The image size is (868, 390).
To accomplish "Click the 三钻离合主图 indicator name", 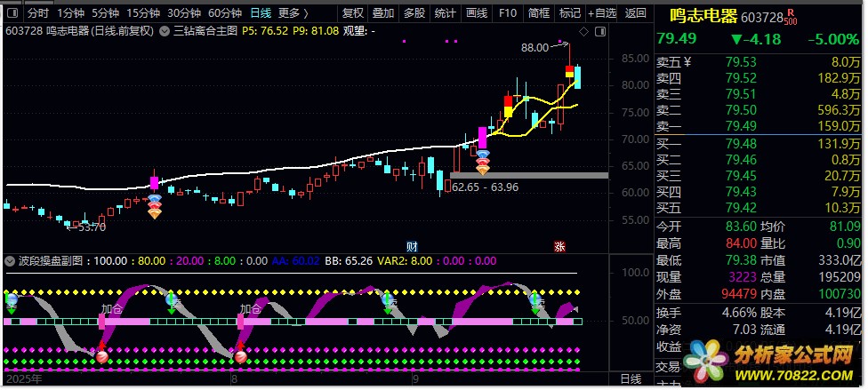I will coord(205,31).
